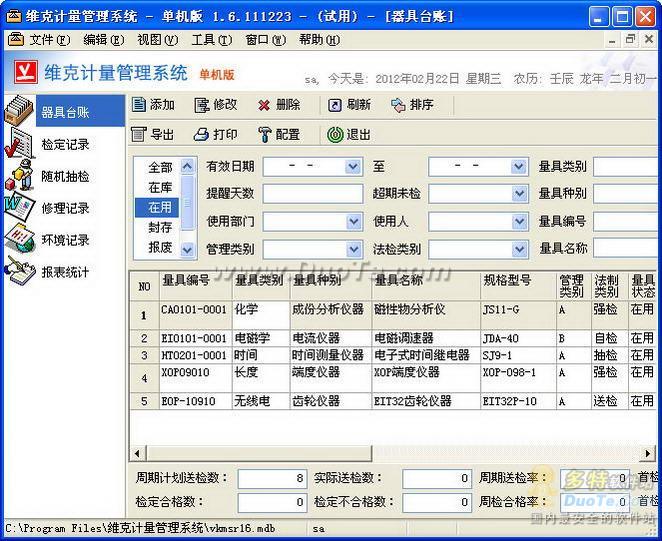Screen dimensions: 662x541
Task: Open the 至 end date dropdown
Action: pyautogui.click(x=518, y=167)
